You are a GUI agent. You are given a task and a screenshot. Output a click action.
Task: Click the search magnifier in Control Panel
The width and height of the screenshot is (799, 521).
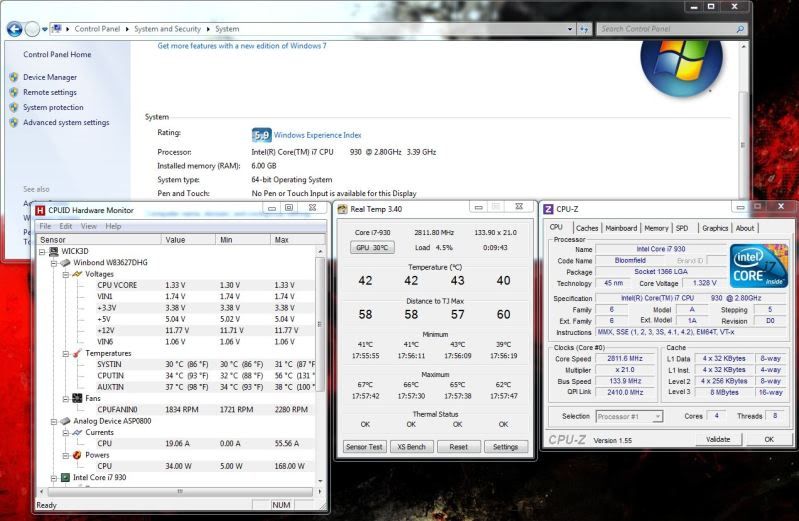(x=740, y=29)
